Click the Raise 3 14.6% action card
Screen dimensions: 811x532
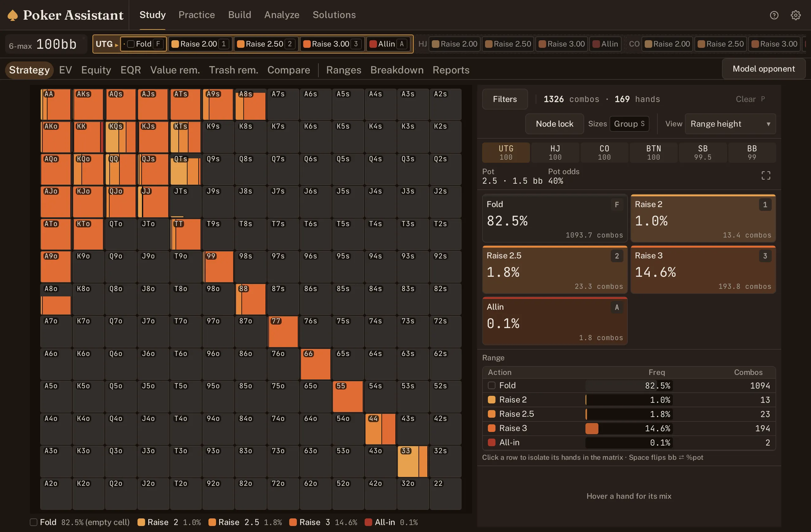703,269
